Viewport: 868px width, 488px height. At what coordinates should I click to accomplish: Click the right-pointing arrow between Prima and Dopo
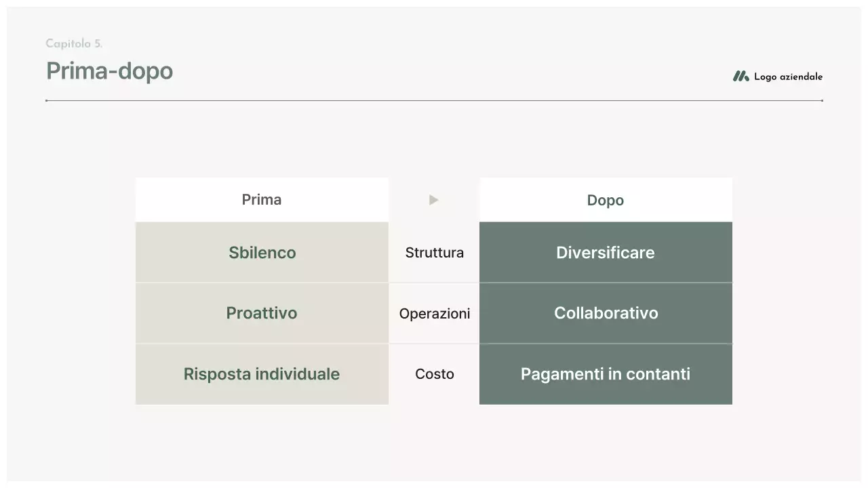434,200
